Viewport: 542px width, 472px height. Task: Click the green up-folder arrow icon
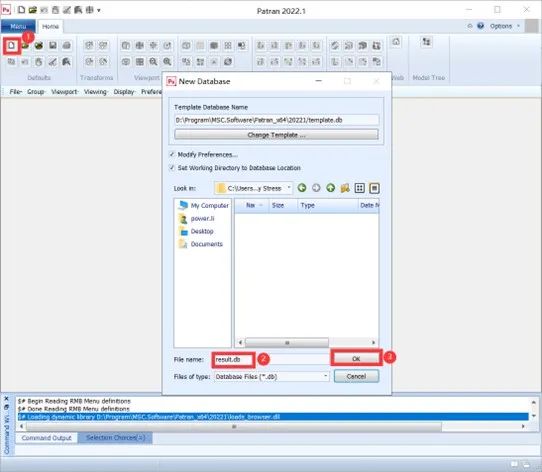[330, 188]
